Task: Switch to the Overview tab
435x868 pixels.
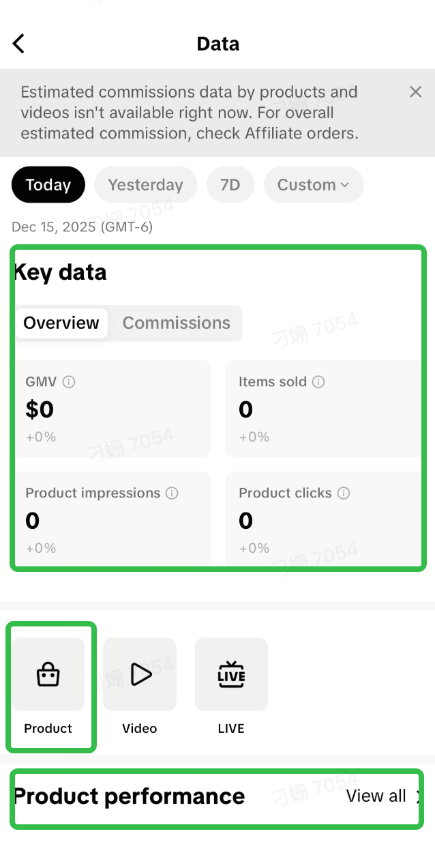Action: coord(61,323)
